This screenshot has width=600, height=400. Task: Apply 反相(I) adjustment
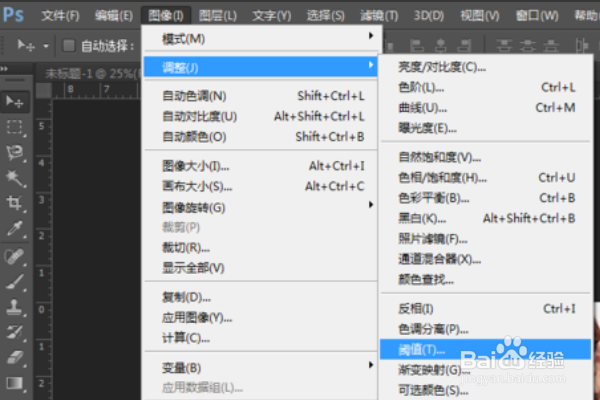click(x=486, y=309)
